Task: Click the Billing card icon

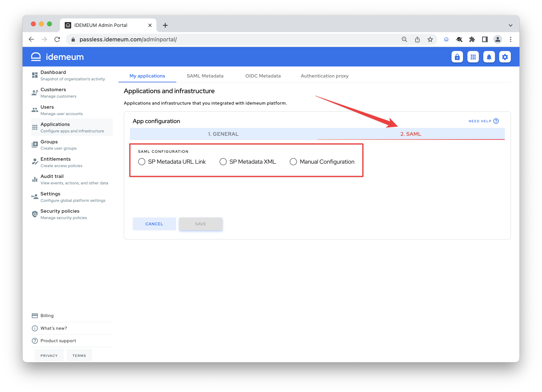Action: tap(35, 316)
